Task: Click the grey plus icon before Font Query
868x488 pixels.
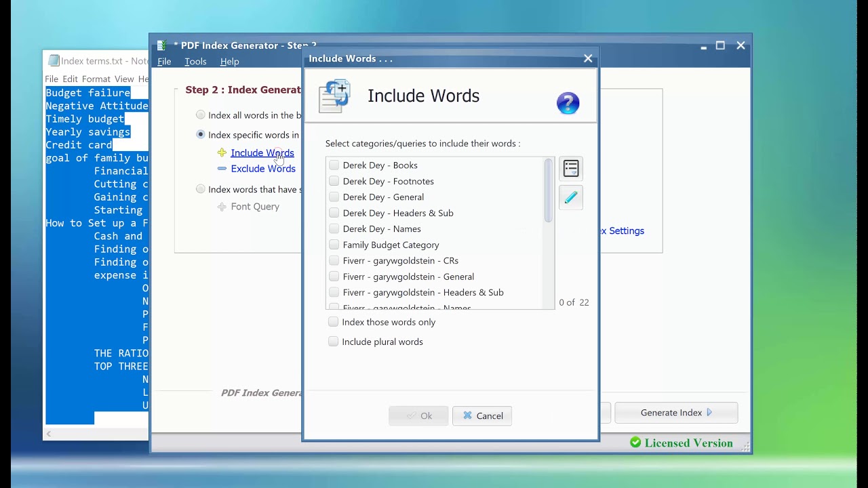Action: point(222,207)
